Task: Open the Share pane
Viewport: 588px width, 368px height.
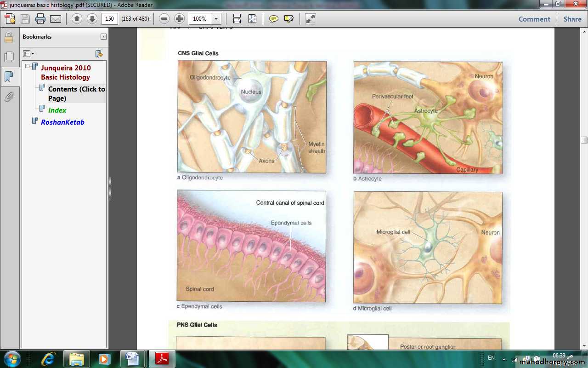Action: point(572,19)
